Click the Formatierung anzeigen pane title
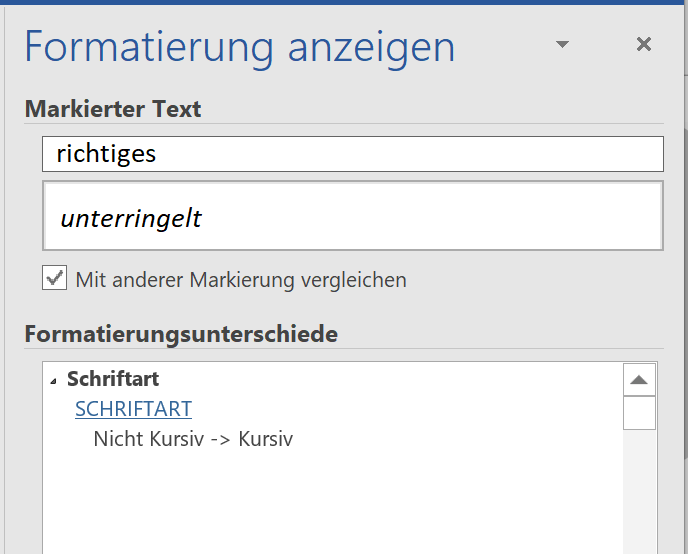The height and width of the screenshot is (554, 688). (240, 46)
